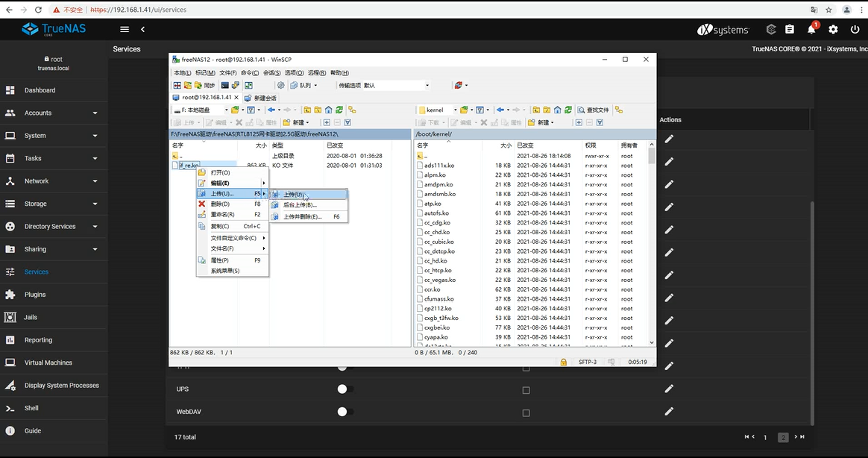
Task: Toggle the WebDAV service switch
Action: tap(343, 412)
